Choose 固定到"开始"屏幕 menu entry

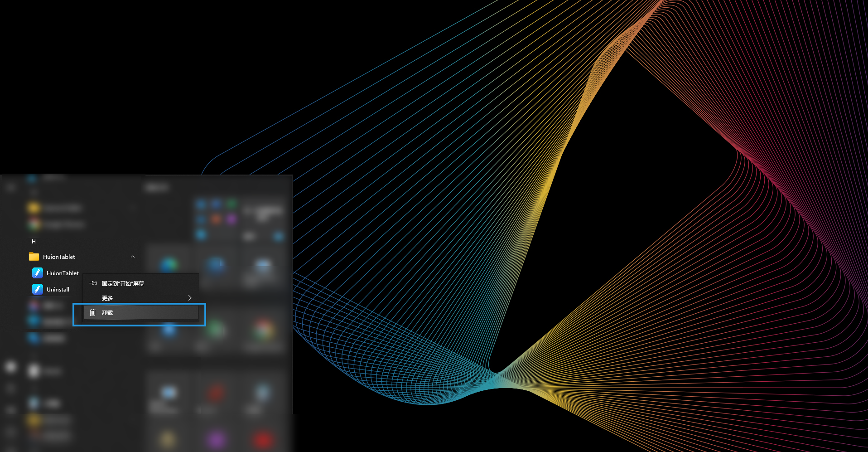point(141,283)
